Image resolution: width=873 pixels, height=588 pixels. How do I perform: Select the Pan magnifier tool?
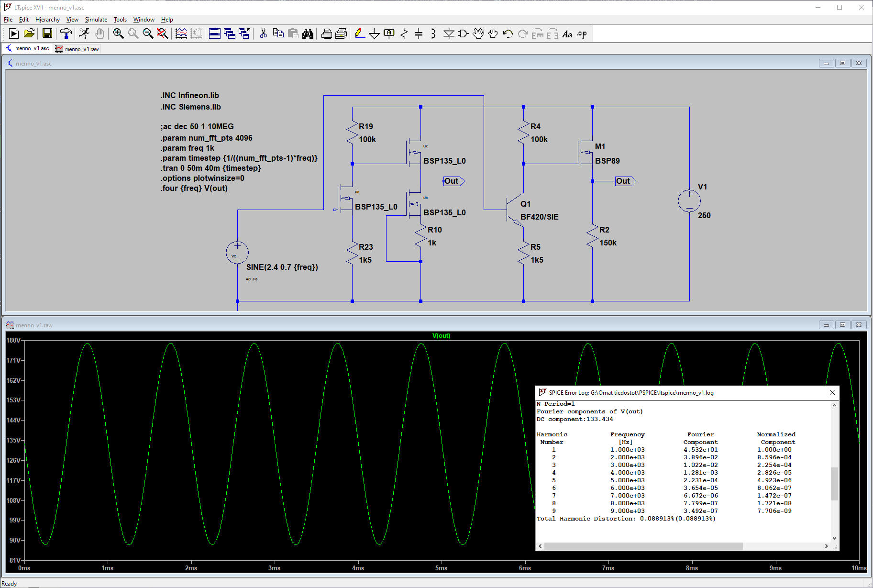click(x=133, y=33)
